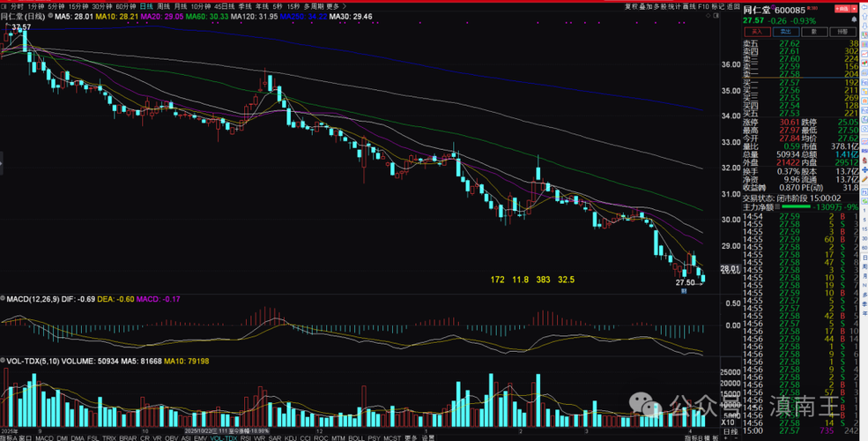
Task: Click 窗口 in bottom indicator bar
Action: 25,437
